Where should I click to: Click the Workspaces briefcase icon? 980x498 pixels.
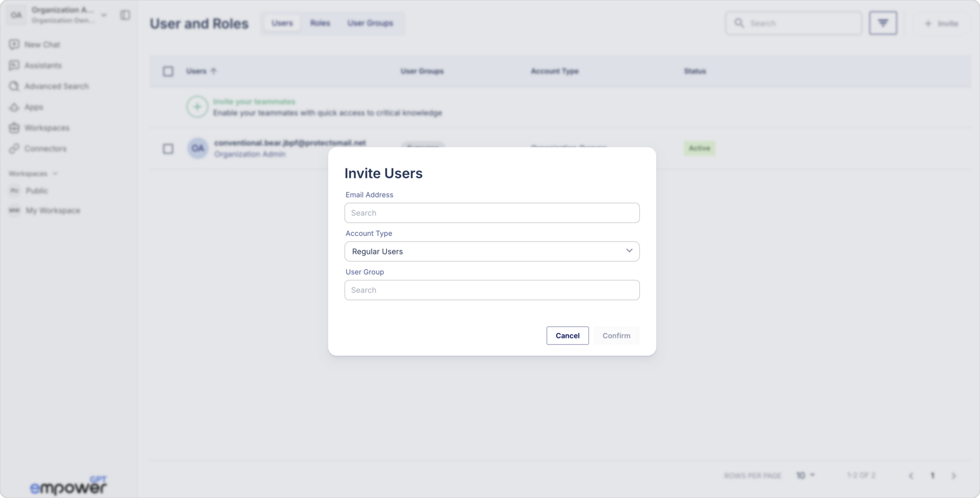point(14,128)
